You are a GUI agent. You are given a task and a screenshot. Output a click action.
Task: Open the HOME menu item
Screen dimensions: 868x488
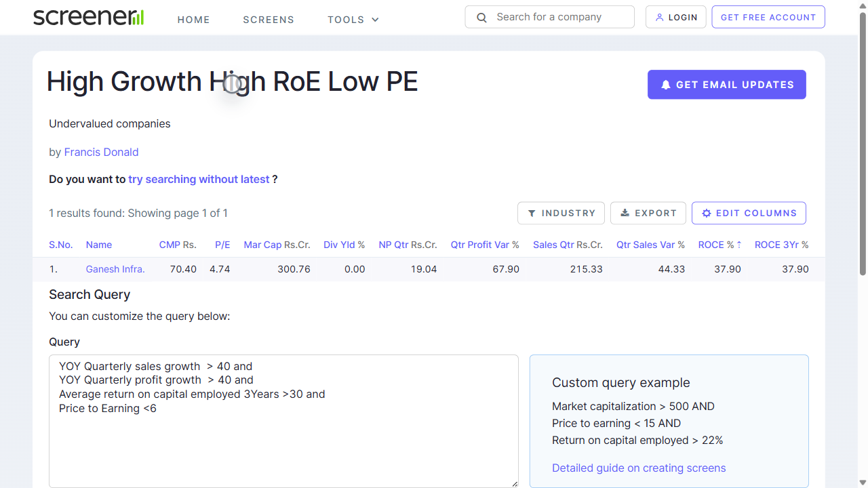click(x=193, y=20)
